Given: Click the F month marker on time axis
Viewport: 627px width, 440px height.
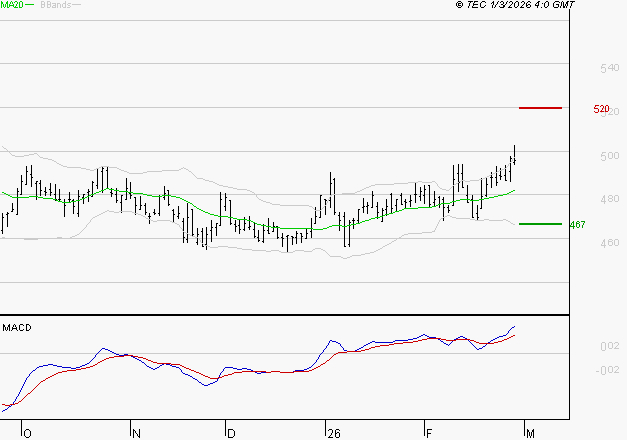Looking at the screenshot, I should coord(429,434).
